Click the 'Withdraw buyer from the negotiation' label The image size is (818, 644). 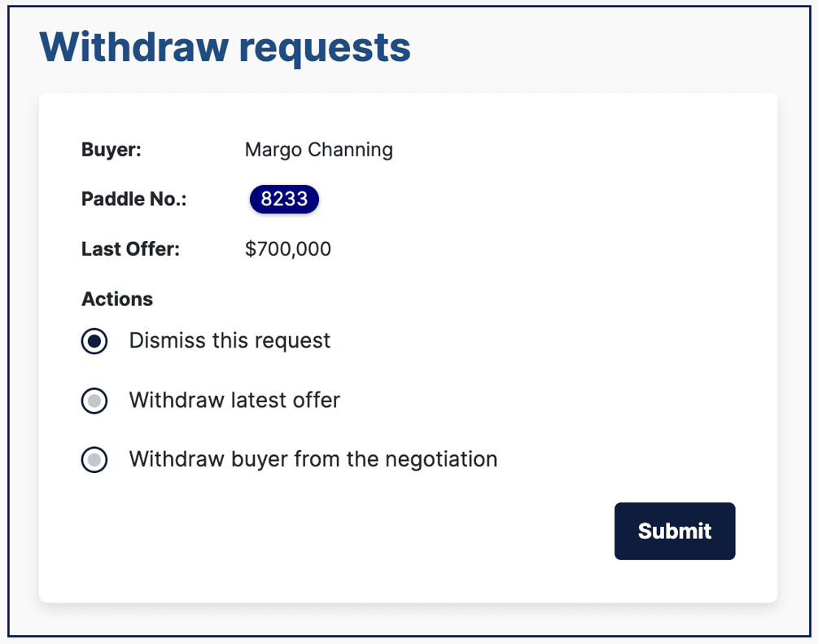pyautogui.click(x=312, y=459)
